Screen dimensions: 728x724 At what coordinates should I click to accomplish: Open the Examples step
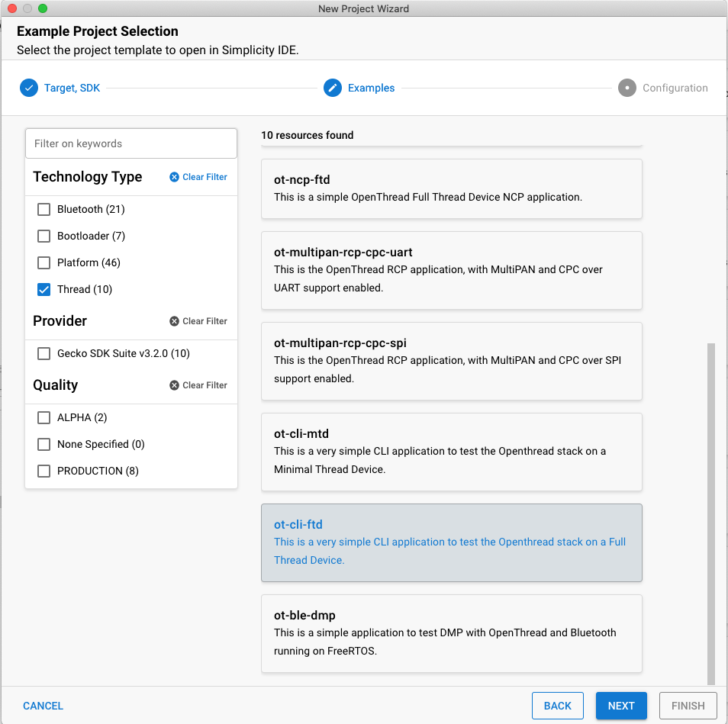coord(370,88)
